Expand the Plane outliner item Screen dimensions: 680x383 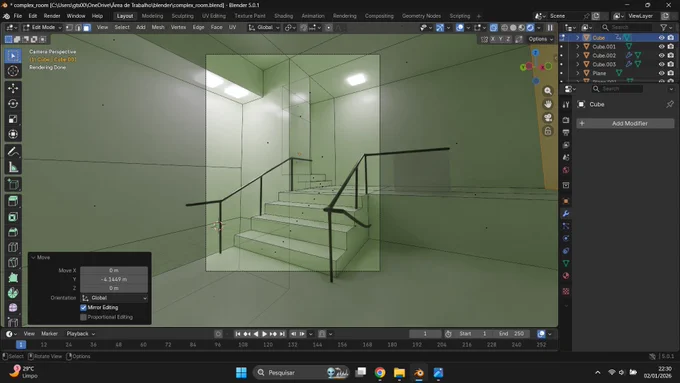pyautogui.click(x=578, y=73)
